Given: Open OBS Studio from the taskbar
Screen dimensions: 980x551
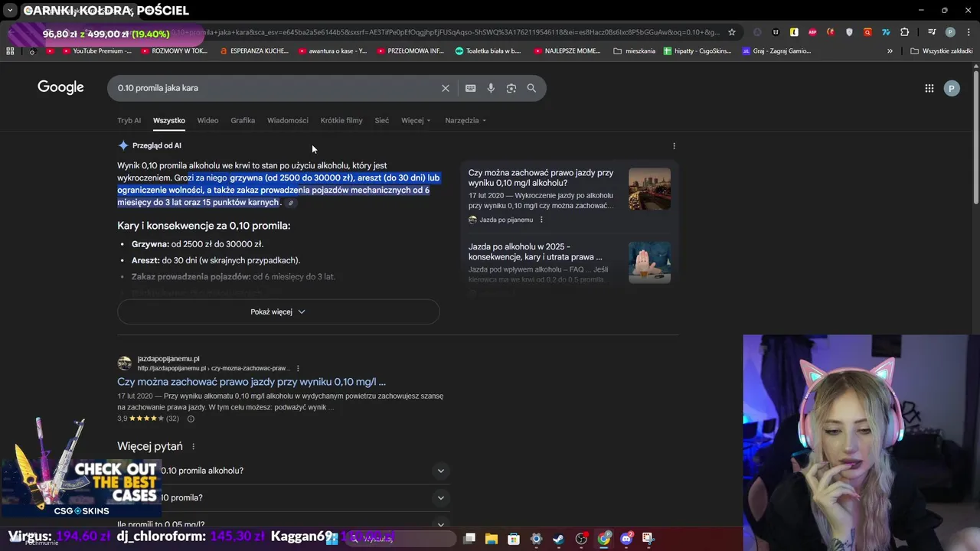Looking at the screenshot, I should click(582, 539).
